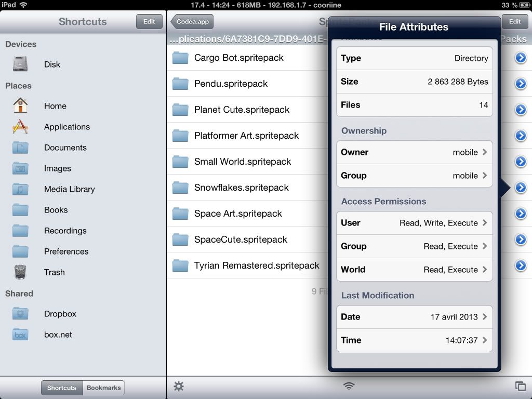Show attributes via Small World.spritepack blue arrow
Image resolution: width=532 pixels, height=399 pixels.
pos(521,162)
